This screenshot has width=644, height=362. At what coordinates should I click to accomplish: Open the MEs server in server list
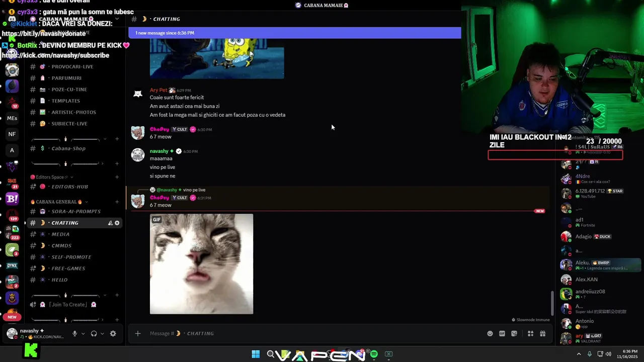12,118
